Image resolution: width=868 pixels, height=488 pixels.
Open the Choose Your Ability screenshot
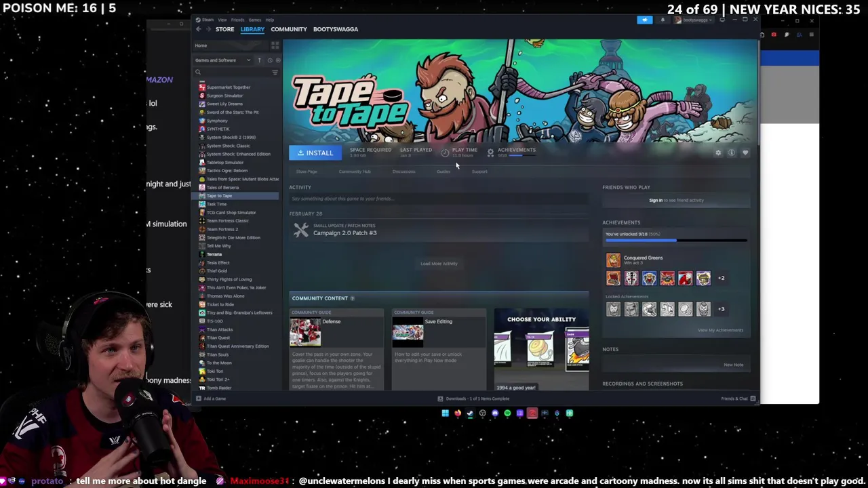(541, 349)
